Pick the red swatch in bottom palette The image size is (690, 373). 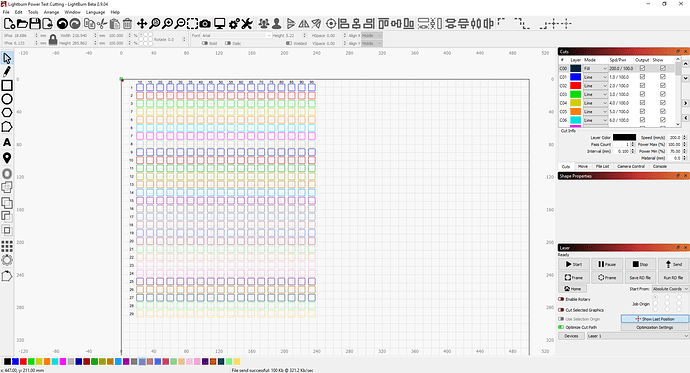coord(23,362)
